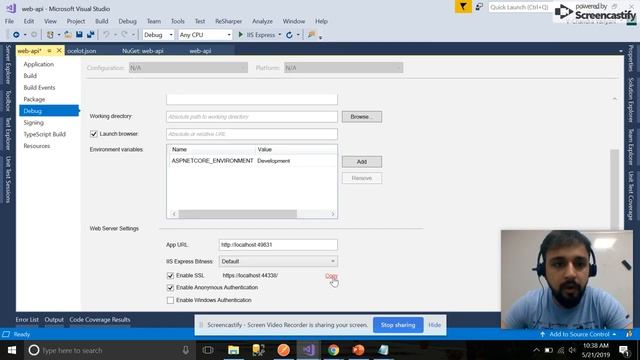Image resolution: width=640 pixels, height=360 pixels.
Task: Click the Cortana microphone icon
Action: (x=185, y=350)
